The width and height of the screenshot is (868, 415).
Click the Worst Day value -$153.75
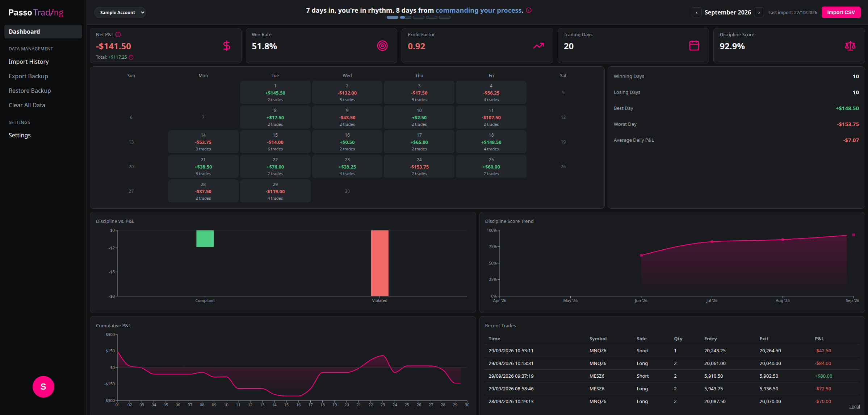pos(848,124)
